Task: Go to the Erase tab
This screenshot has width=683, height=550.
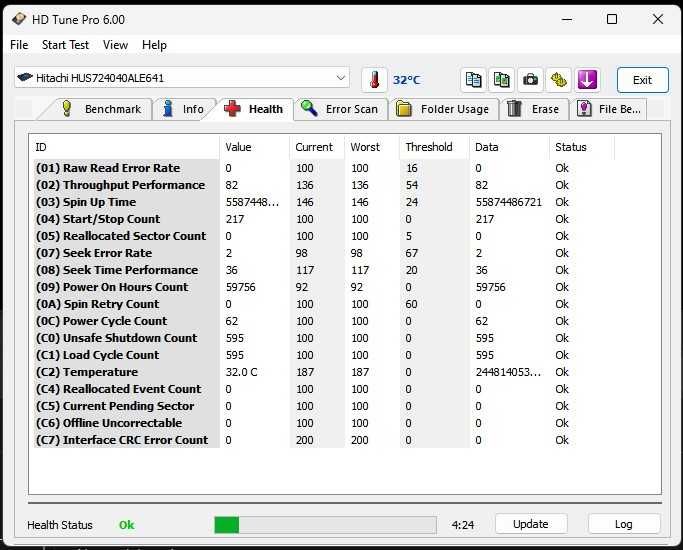Action: point(534,109)
